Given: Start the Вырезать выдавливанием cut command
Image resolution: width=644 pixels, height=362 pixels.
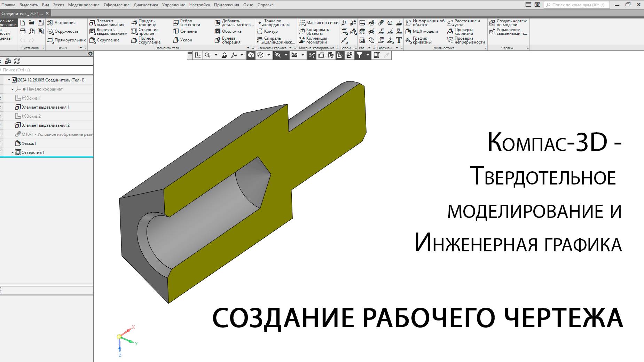Looking at the screenshot, I should [x=108, y=32].
